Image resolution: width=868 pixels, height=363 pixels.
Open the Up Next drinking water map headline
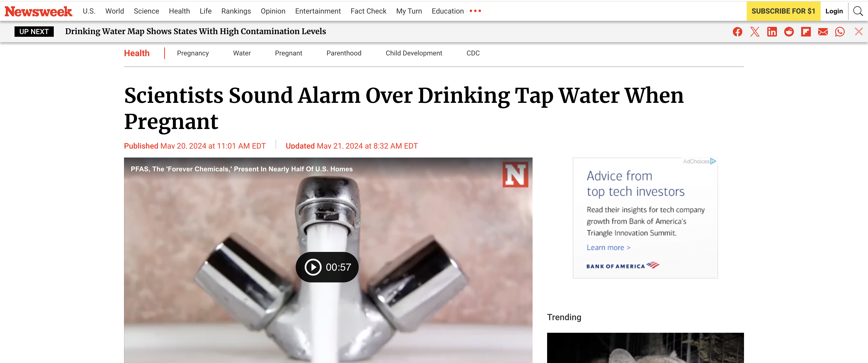pos(195,31)
